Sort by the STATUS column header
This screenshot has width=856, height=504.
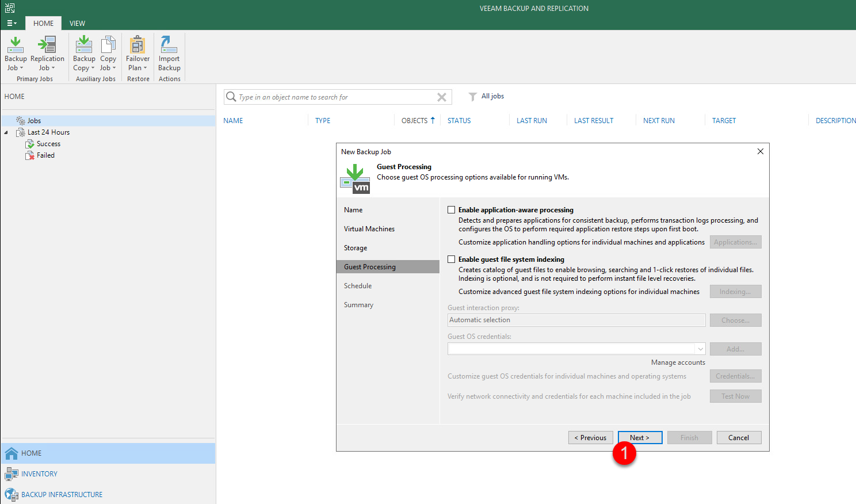[x=459, y=121]
